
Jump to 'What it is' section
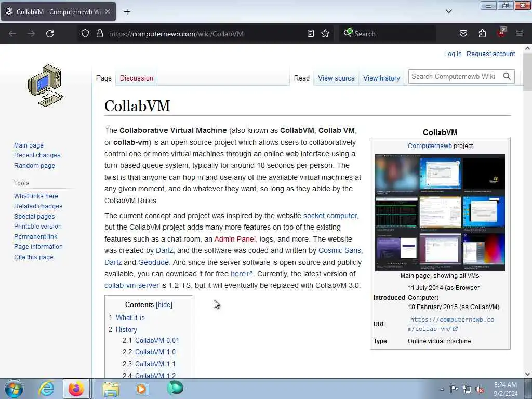click(130, 317)
